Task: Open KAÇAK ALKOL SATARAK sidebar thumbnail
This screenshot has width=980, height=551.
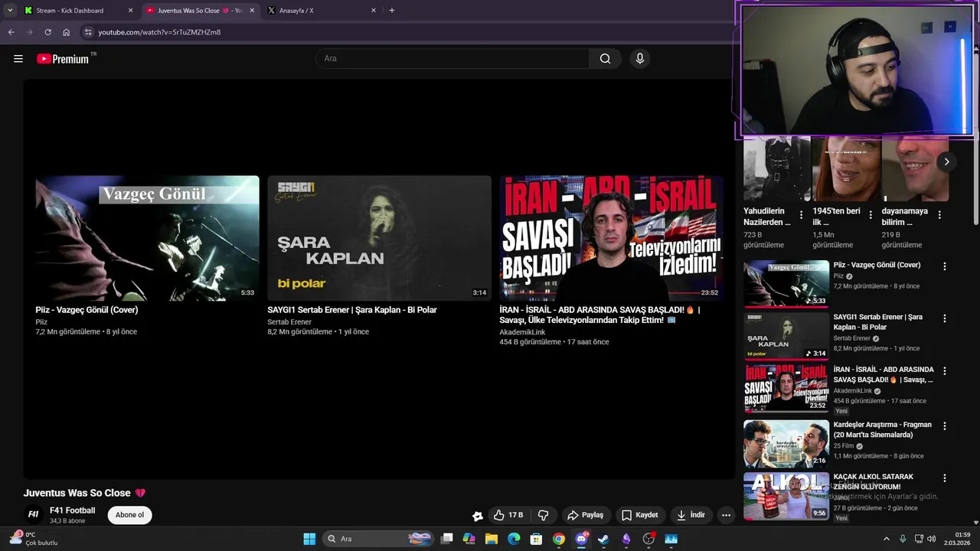Action: [x=786, y=496]
